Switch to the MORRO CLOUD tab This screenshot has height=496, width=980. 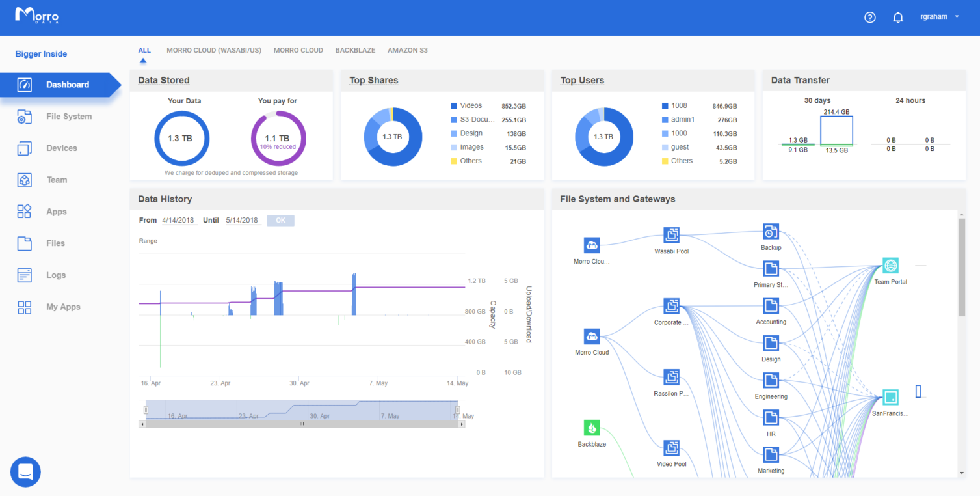point(298,50)
